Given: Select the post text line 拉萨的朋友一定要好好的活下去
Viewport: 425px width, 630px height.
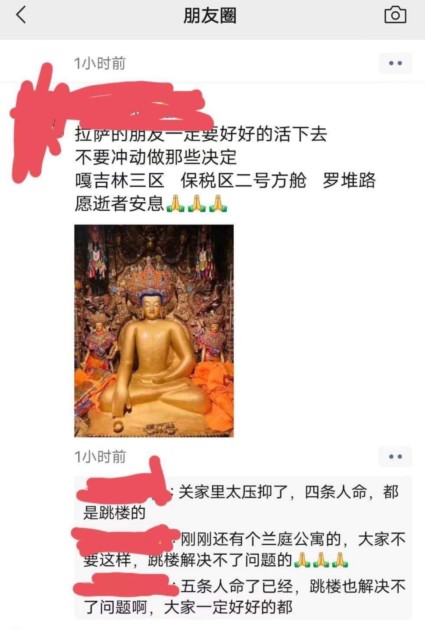Looking at the screenshot, I should 201,135.
